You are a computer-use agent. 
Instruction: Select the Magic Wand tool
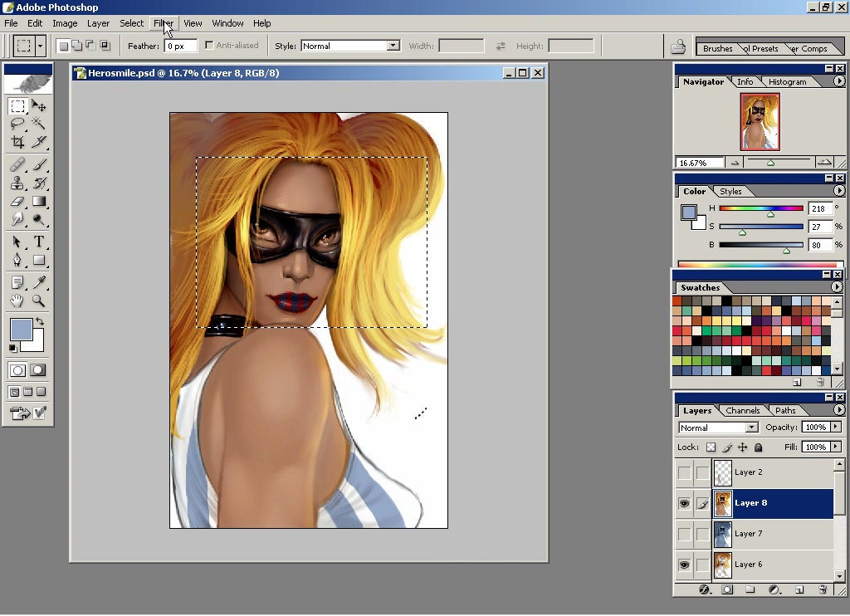point(38,124)
